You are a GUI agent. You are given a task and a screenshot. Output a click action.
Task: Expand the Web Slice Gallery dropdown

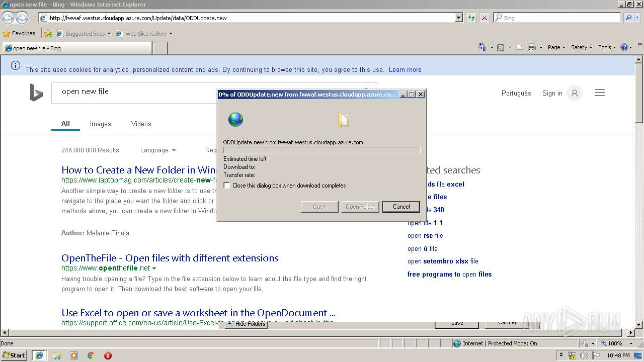pyautogui.click(x=171, y=34)
